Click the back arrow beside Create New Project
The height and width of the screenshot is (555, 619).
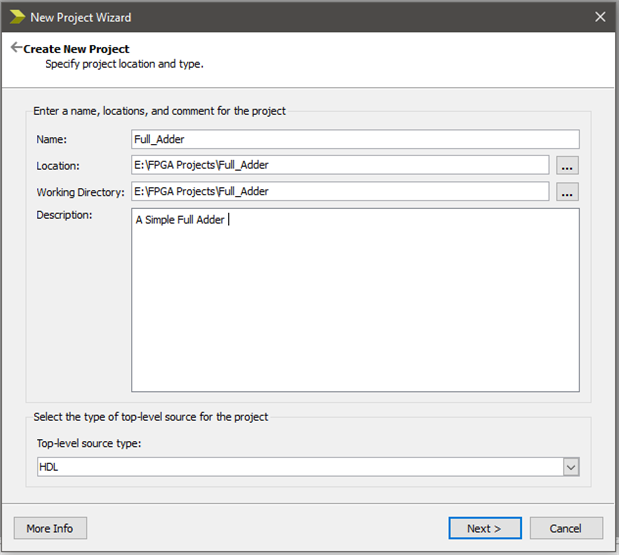click(16, 48)
